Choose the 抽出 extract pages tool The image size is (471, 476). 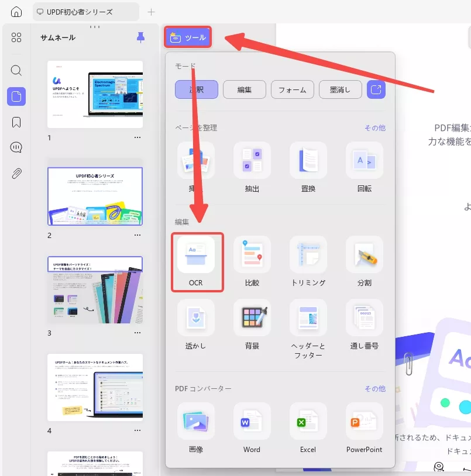pyautogui.click(x=252, y=167)
